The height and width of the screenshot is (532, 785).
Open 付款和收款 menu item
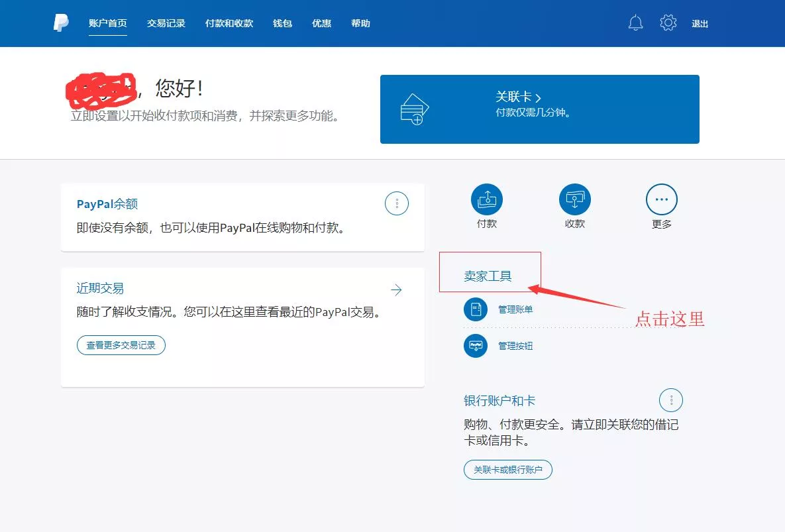pyautogui.click(x=229, y=24)
